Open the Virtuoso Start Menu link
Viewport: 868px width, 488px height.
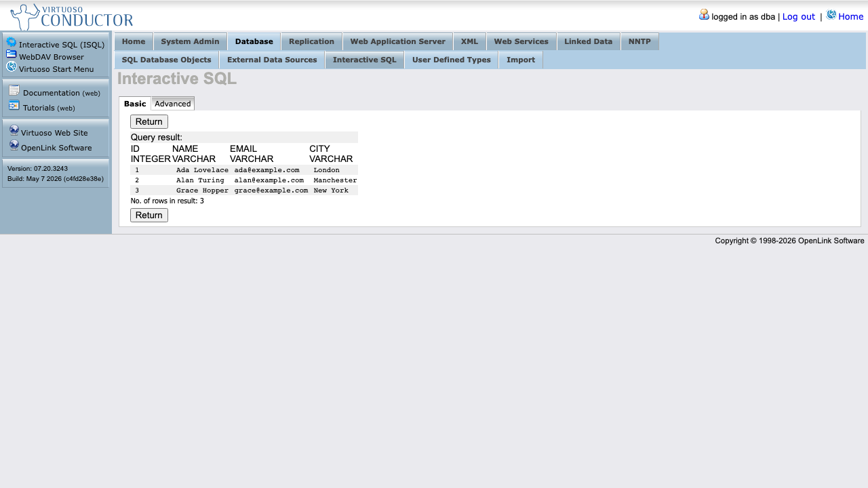pos(56,69)
